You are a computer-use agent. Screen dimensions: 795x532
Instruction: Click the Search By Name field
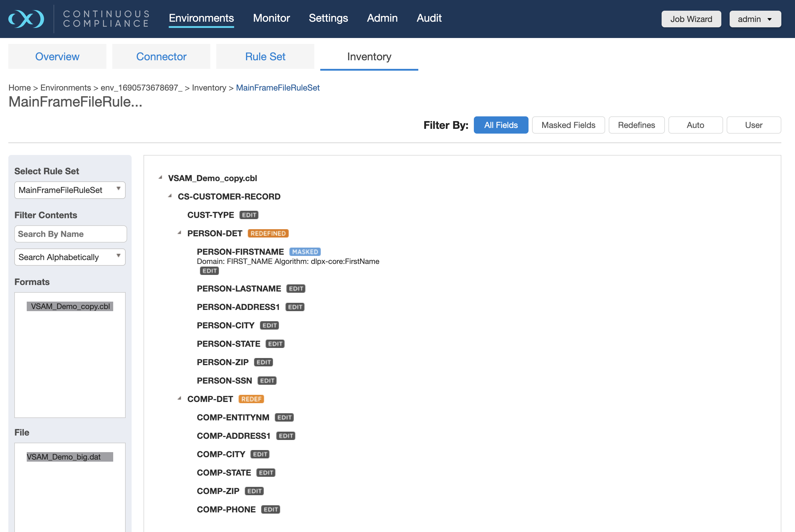70,234
